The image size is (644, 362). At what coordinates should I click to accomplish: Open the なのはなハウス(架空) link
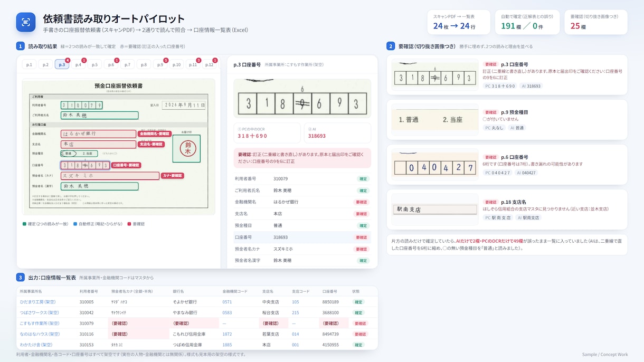40,334
